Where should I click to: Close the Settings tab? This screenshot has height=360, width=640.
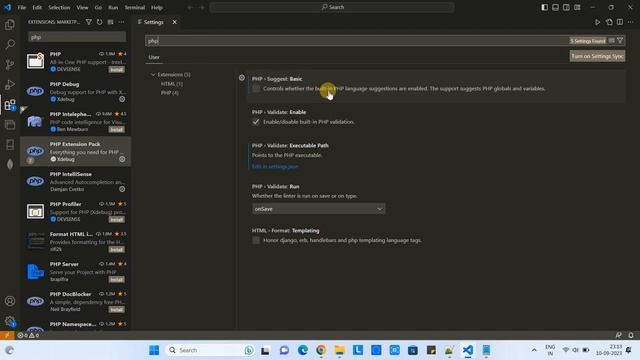[x=175, y=22]
